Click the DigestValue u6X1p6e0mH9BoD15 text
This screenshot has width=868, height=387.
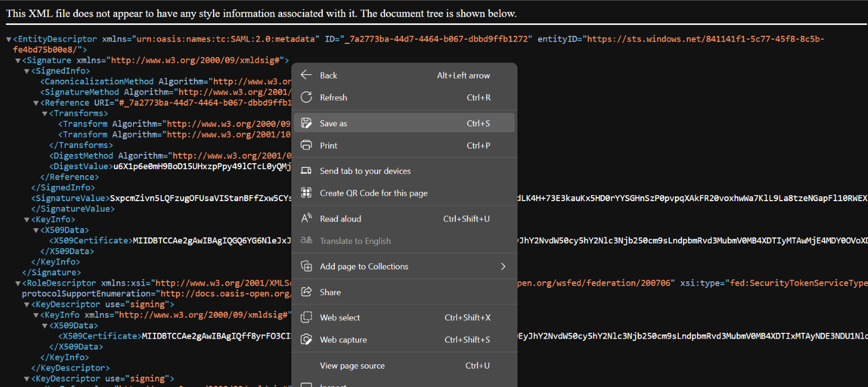202,166
